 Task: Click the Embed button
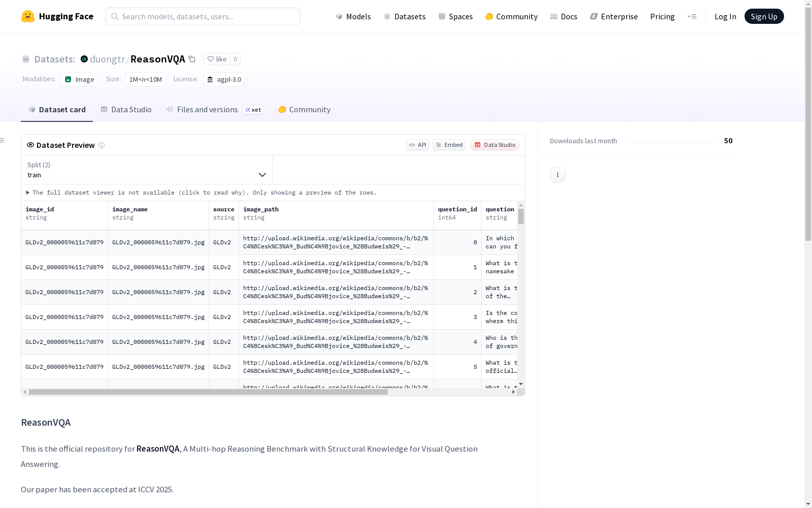coord(449,145)
